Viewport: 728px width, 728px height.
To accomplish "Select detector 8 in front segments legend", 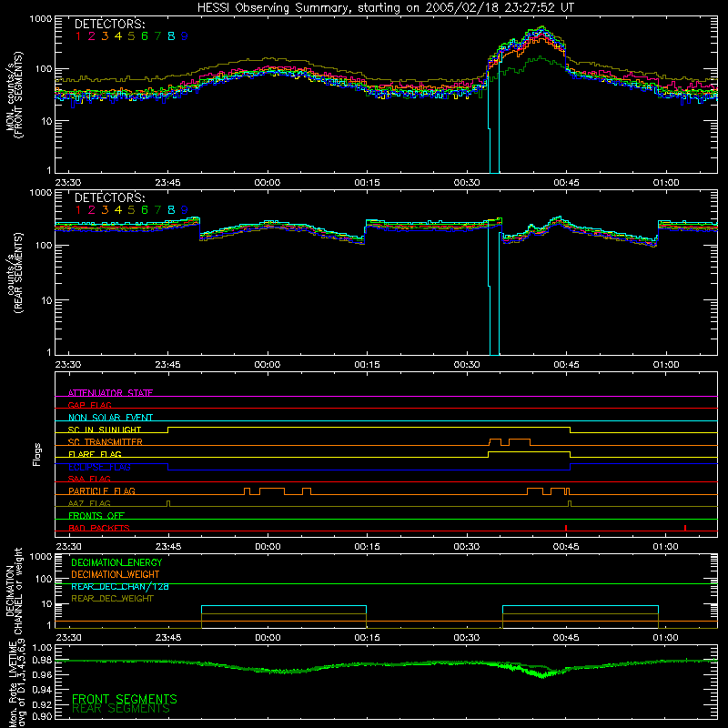I will (x=171, y=36).
